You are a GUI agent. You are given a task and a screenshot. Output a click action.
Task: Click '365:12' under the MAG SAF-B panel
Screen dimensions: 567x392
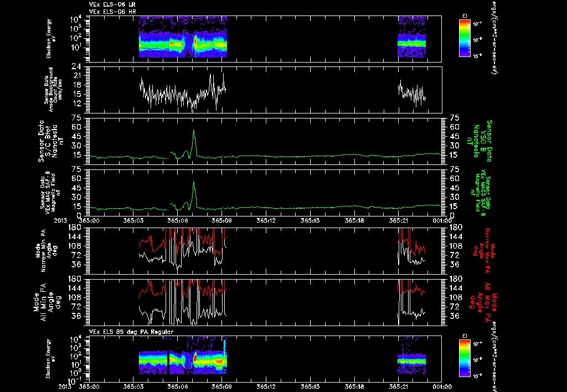pos(266,220)
